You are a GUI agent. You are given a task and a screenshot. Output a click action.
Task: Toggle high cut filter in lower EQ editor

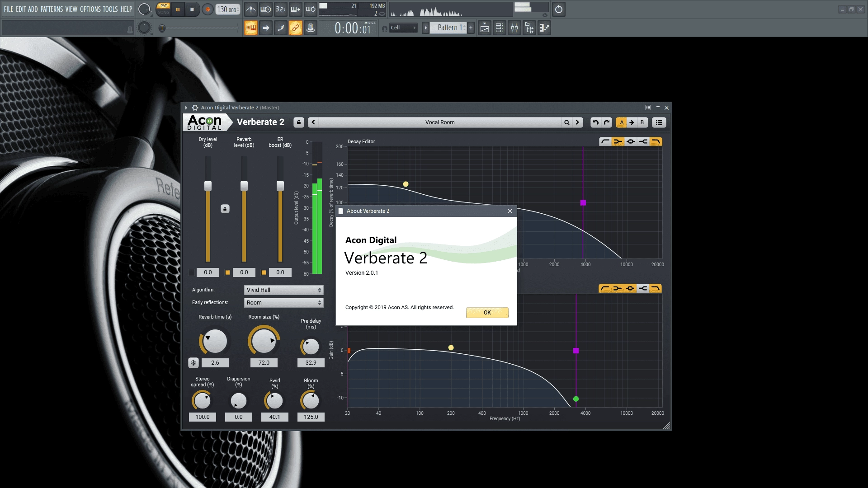point(656,288)
